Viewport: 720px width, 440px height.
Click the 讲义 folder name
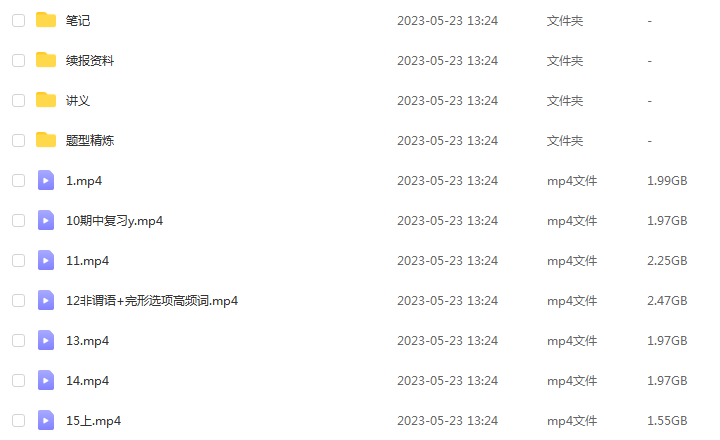point(78,101)
